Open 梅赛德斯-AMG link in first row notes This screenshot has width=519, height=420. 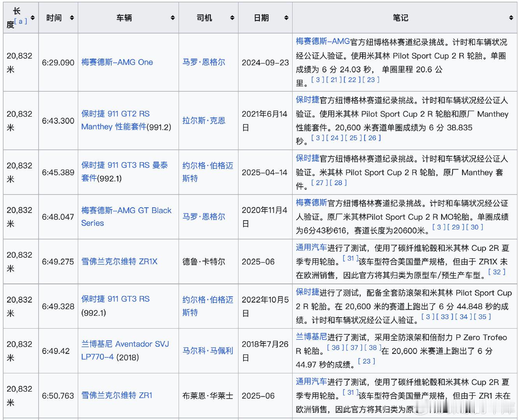point(323,41)
